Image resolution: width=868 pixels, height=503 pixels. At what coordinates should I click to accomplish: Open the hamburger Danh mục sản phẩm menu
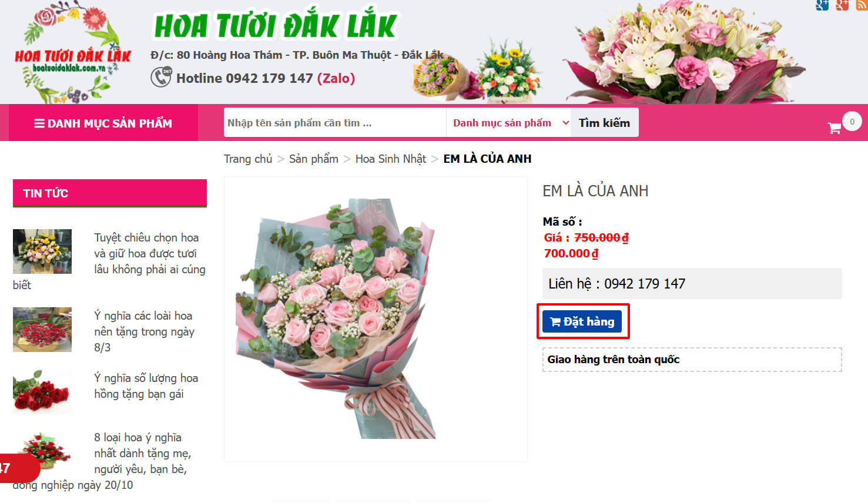(103, 123)
